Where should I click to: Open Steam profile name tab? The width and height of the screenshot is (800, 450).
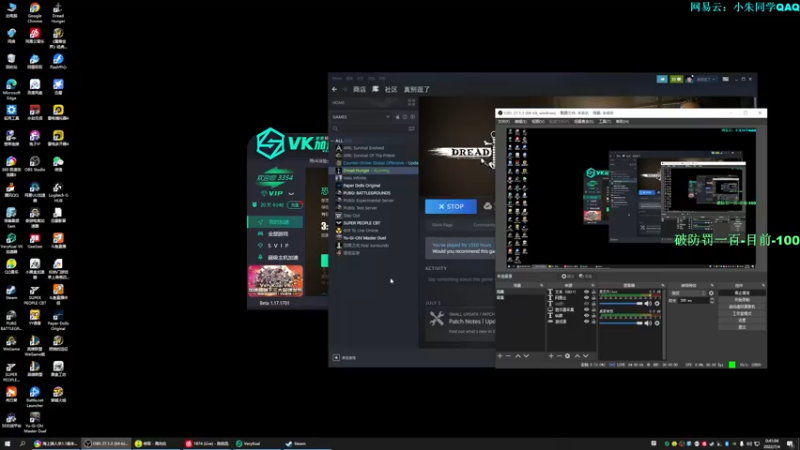pos(417,89)
